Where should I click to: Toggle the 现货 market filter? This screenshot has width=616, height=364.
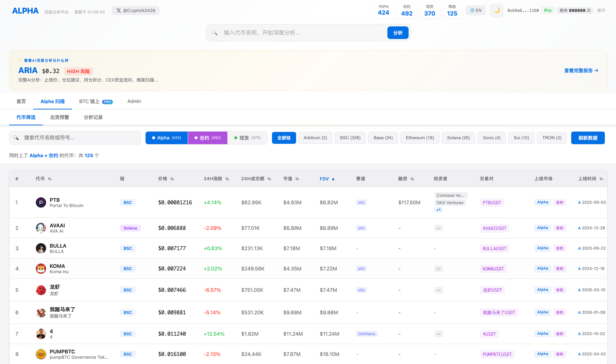247,138
